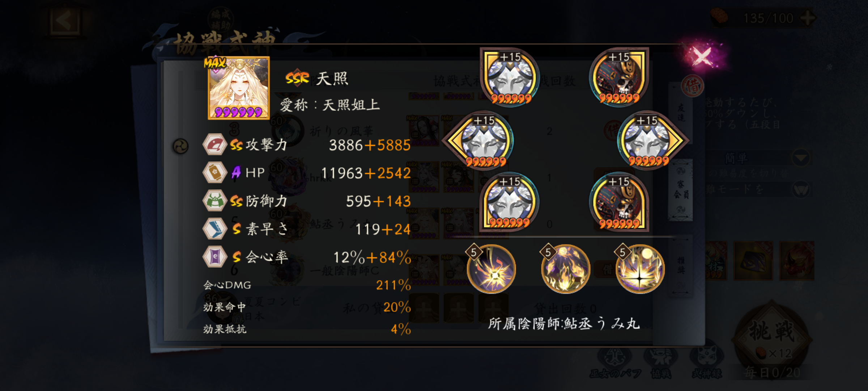
Task: Open the bottom-right skull soul slot
Action: [x=619, y=202]
